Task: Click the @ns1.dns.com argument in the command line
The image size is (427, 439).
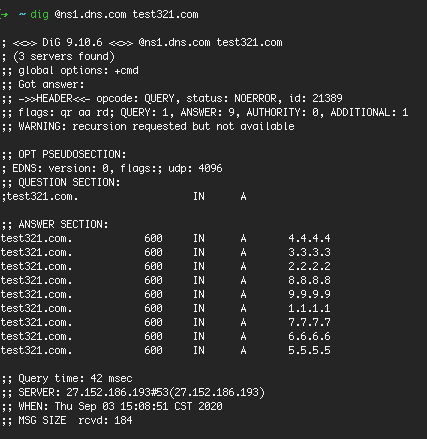Action: click(x=90, y=15)
